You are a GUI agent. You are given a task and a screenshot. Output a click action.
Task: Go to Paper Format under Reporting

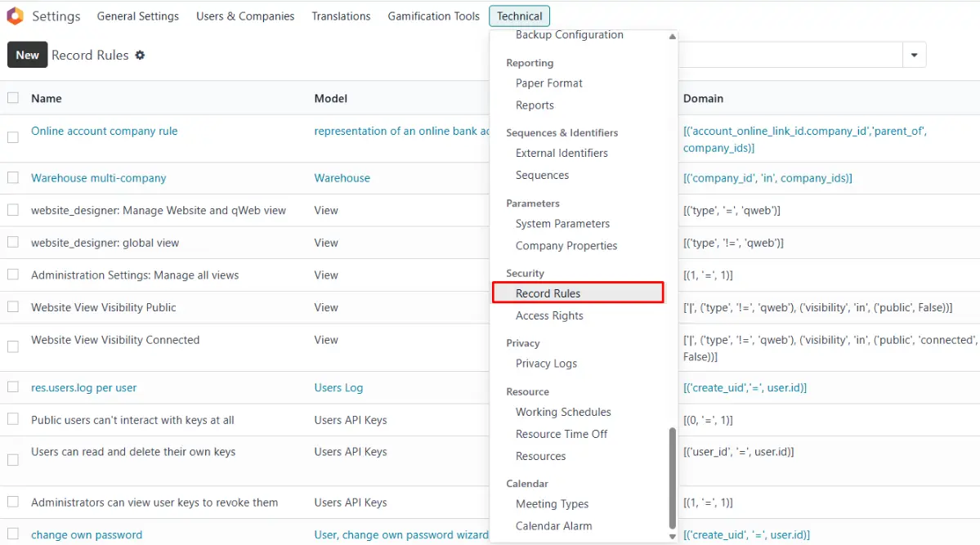tap(549, 83)
